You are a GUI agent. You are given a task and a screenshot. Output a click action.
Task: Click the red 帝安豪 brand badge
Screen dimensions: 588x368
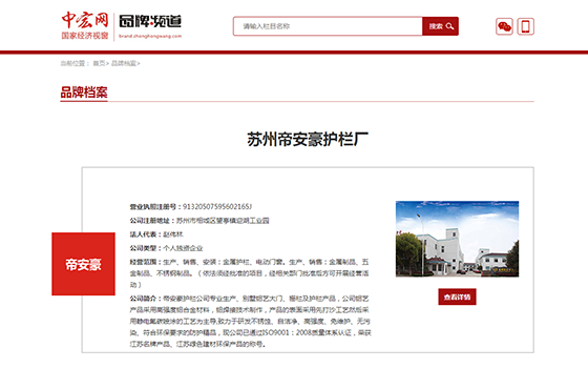pos(83,264)
